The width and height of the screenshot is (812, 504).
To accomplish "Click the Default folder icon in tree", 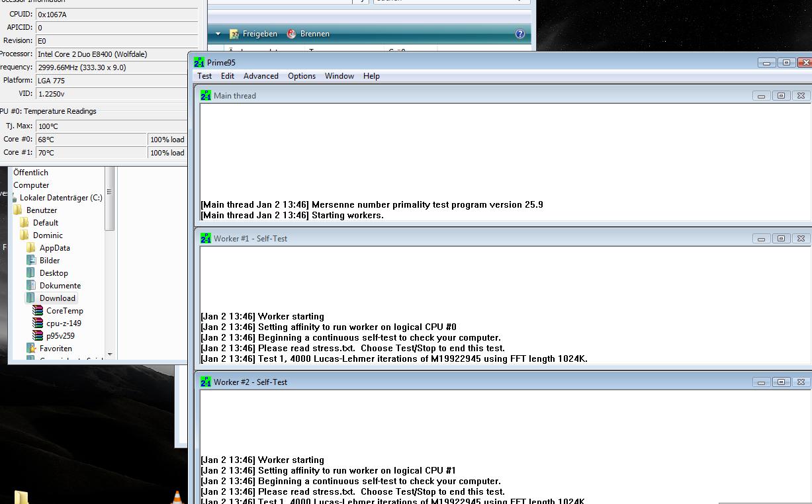I will coord(24,222).
